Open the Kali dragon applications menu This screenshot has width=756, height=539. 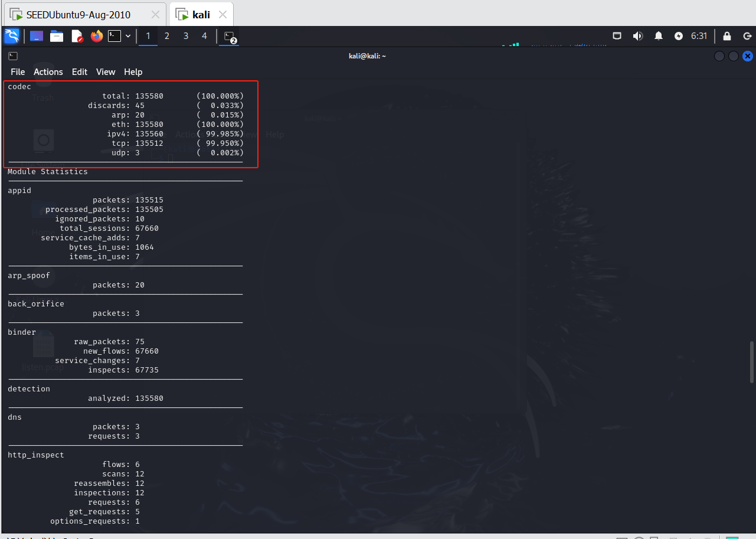(12, 36)
